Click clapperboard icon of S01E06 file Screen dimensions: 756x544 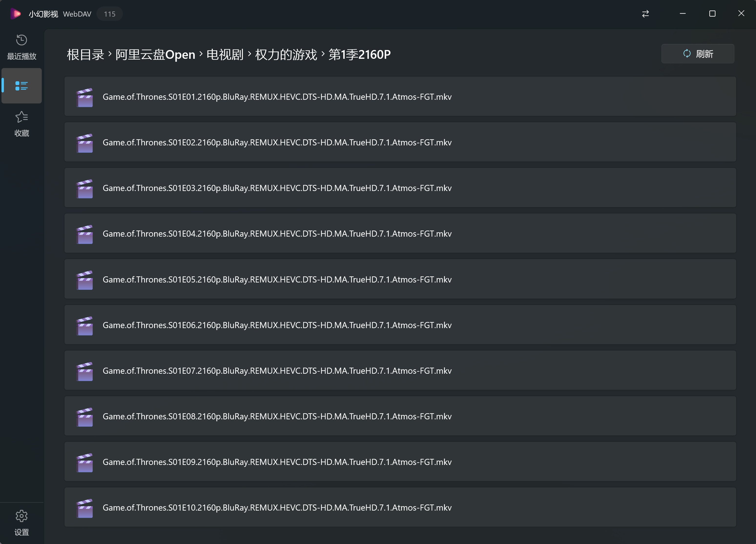(x=84, y=325)
